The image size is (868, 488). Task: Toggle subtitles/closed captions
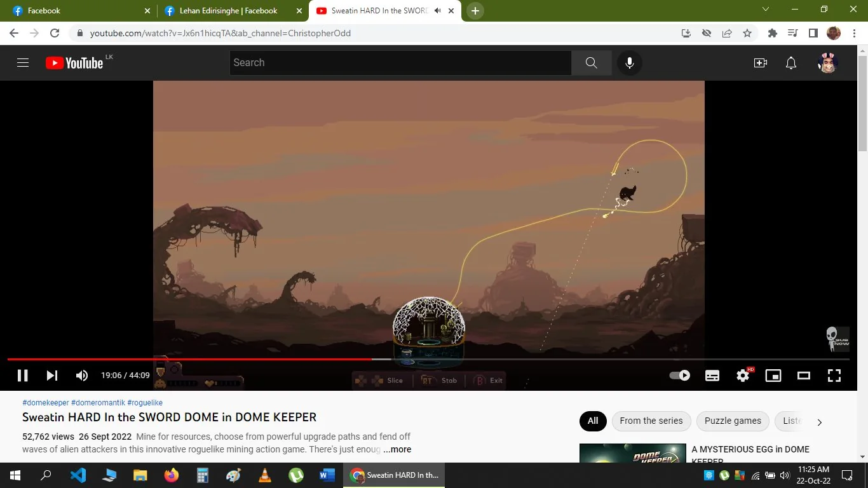712,376
